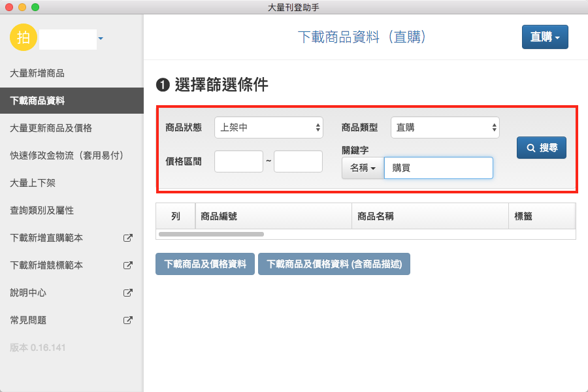Open 快速修改金物流（套用易付）menu item
This screenshot has height=392, width=588.
pyautogui.click(x=67, y=155)
